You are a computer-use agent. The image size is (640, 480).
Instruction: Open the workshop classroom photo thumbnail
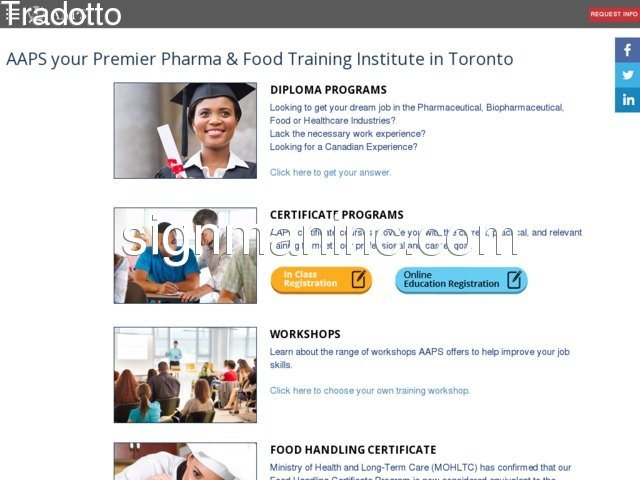point(185,375)
